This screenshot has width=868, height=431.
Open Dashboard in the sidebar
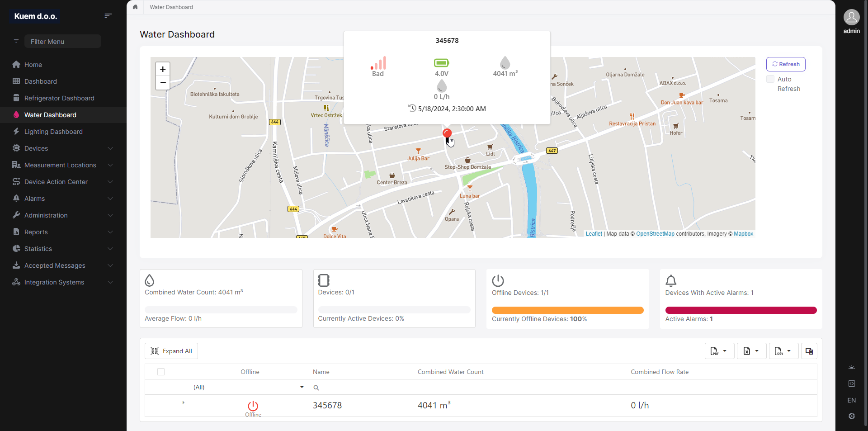(x=63, y=81)
